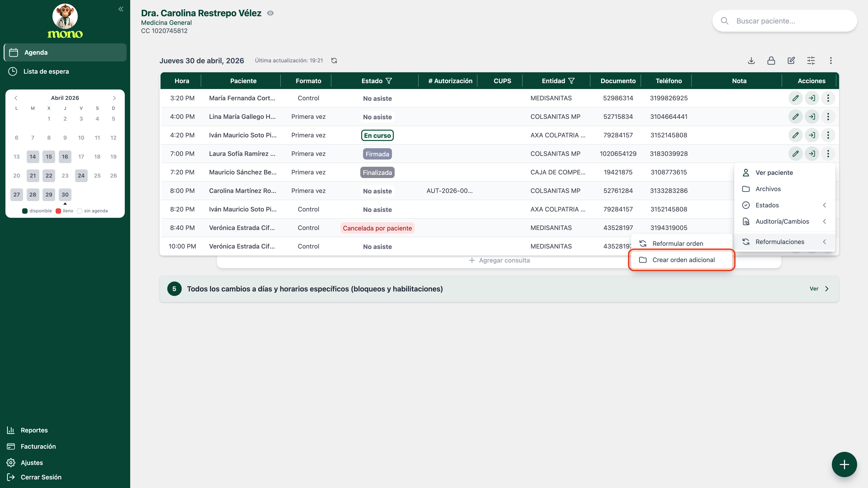The height and width of the screenshot is (488, 868).
Task: Edit Laura Sofía Ramírez appointment pencil
Action: (x=796, y=154)
